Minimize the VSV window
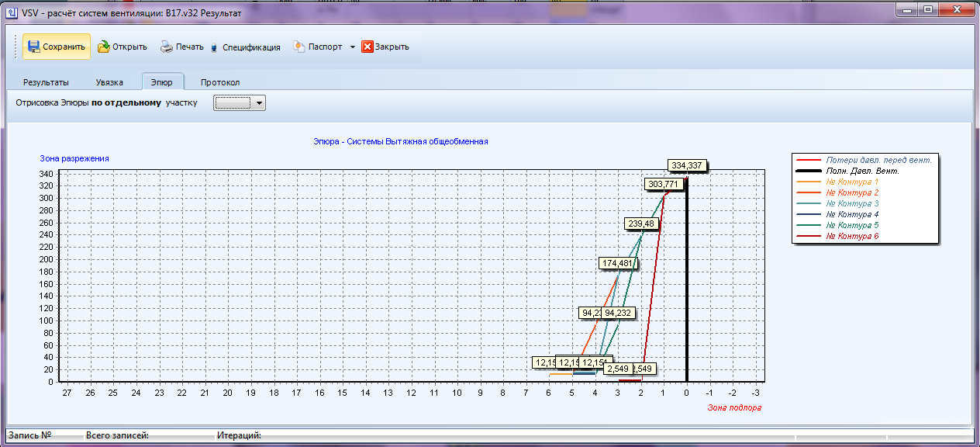This screenshot has width=980, height=447. coord(906,9)
